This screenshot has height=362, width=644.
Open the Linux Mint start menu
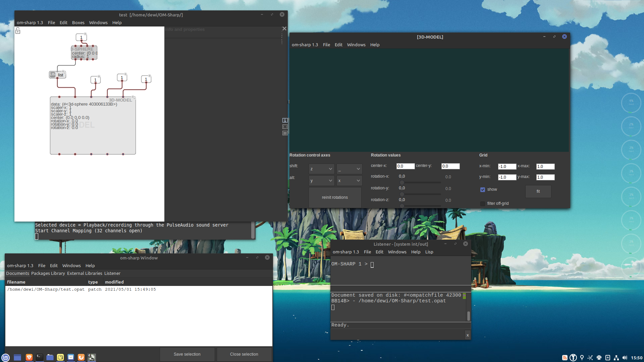pos(6,357)
